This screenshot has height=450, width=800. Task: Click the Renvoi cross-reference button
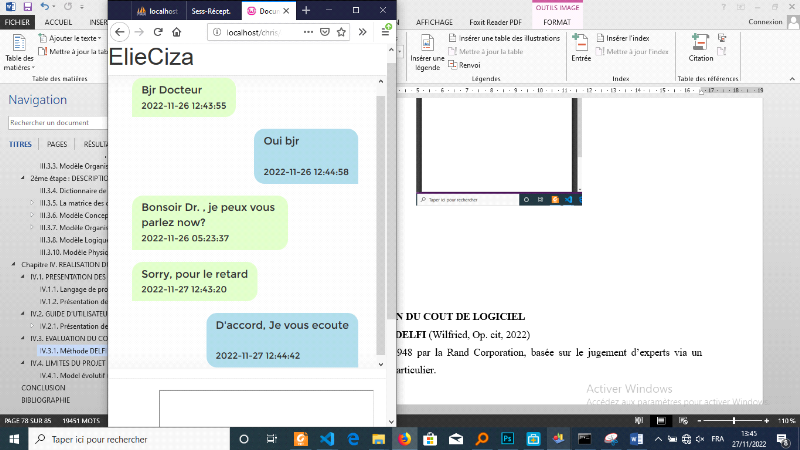pos(464,65)
